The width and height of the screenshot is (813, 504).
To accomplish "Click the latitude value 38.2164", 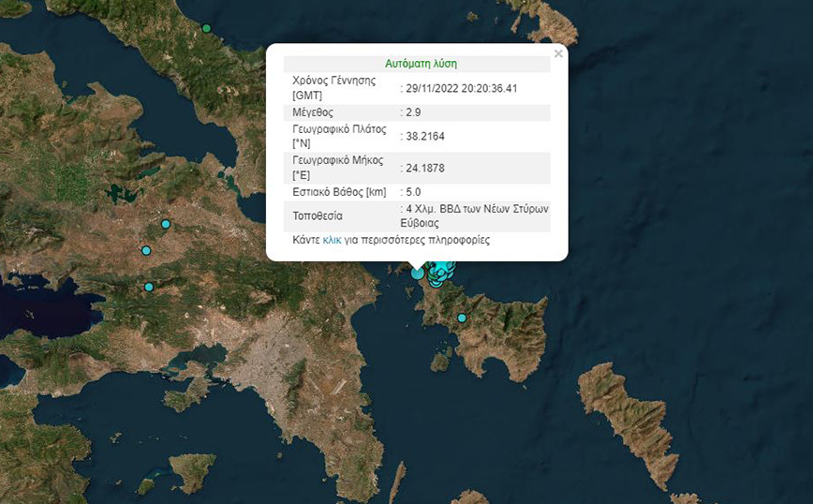I will coord(424,136).
